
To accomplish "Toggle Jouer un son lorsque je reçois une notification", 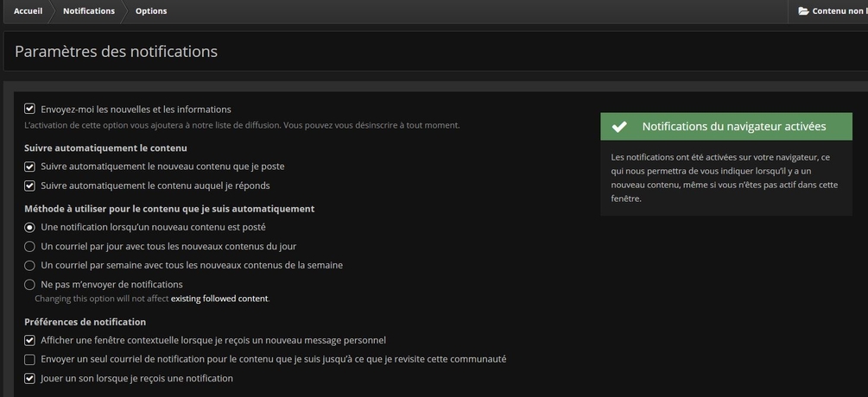I will click(x=30, y=379).
